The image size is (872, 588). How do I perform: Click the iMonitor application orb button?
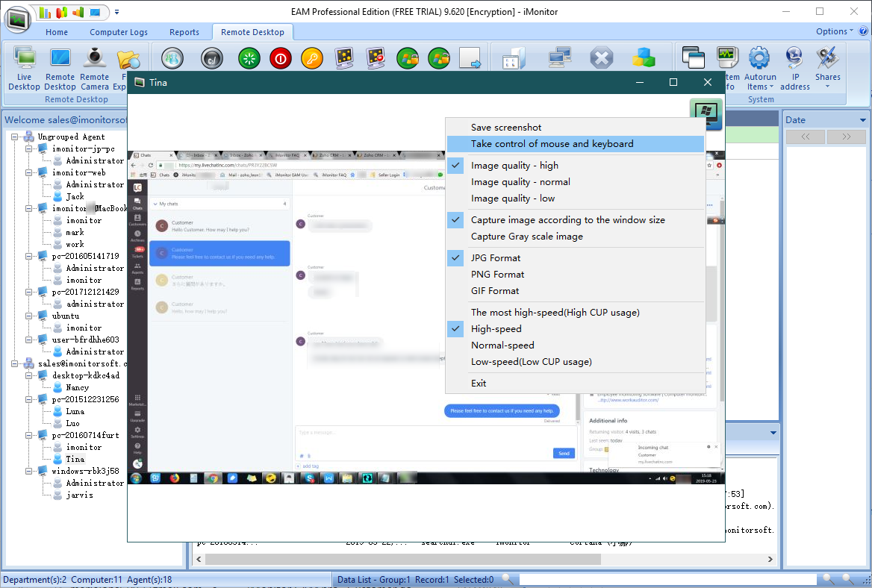pos(18,19)
